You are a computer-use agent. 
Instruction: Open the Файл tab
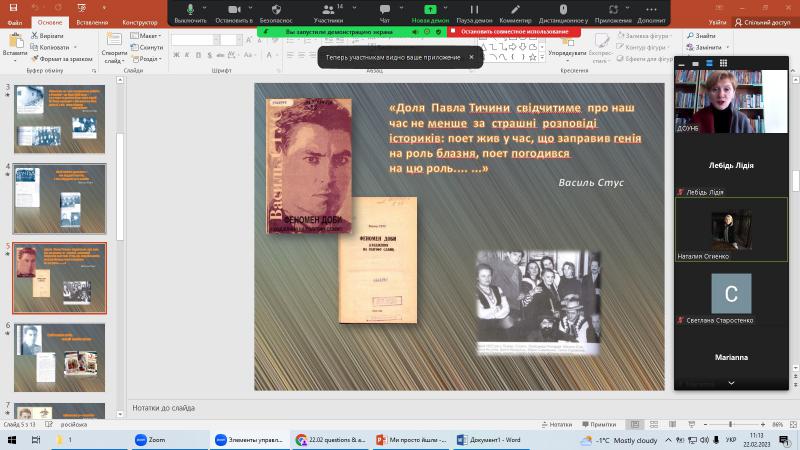15,22
